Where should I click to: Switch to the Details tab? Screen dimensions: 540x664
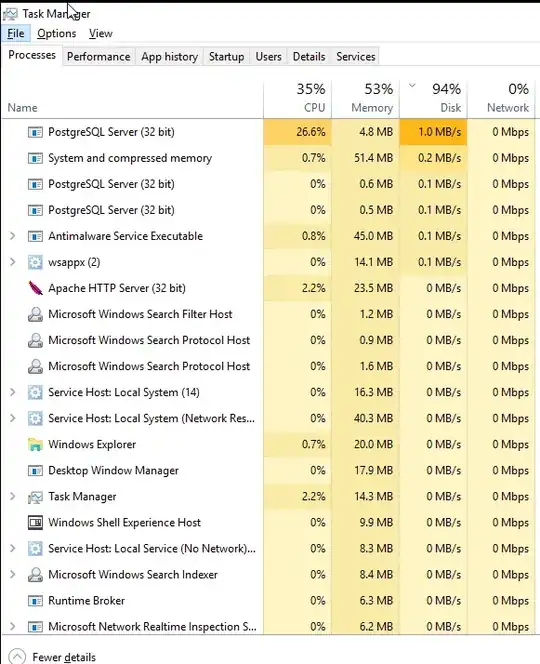coord(309,57)
